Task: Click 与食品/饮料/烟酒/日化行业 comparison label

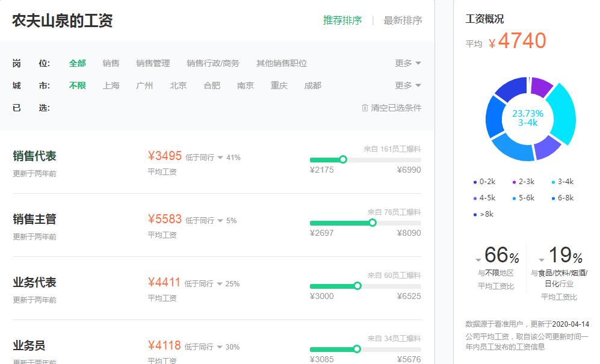Action: coord(559,278)
